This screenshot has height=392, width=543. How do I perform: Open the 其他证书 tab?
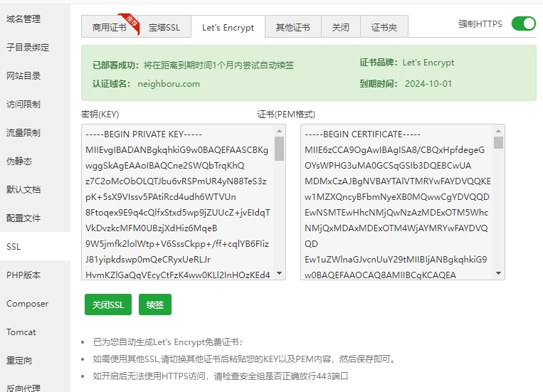pyautogui.click(x=293, y=27)
